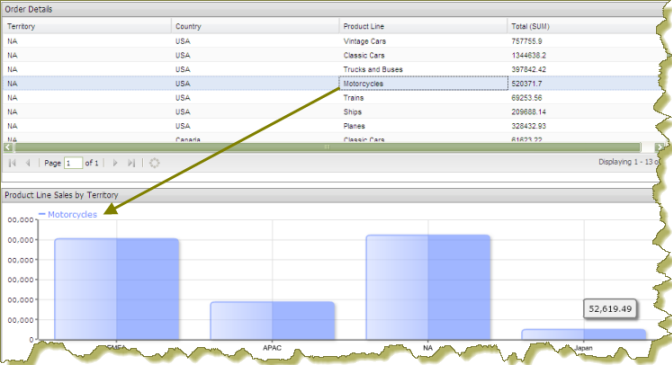Image resolution: width=672 pixels, height=365 pixels.
Task: Jump to last page in pager
Action: (x=132, y=163)
